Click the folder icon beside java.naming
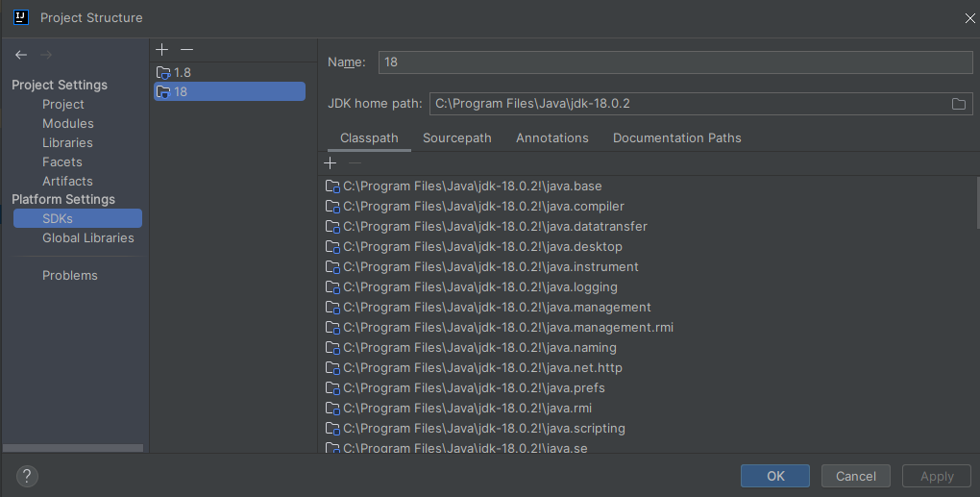 click(x=332, y=348)
